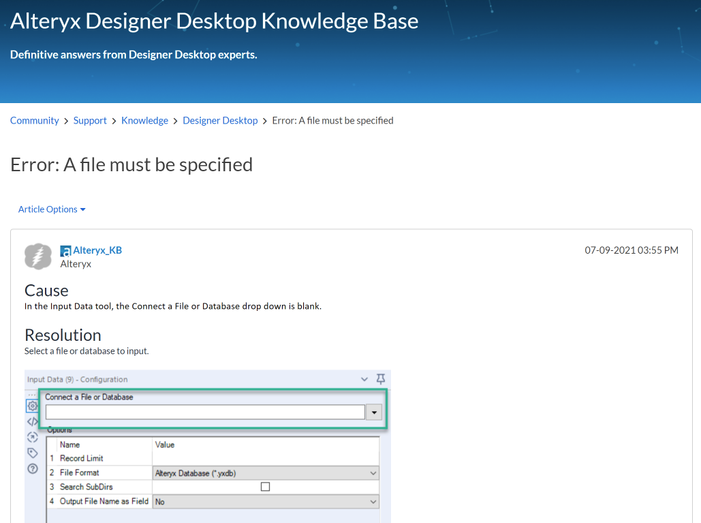
Task: Open the Connect a File or Database dropdown arrow
Action: pos(374,412)
